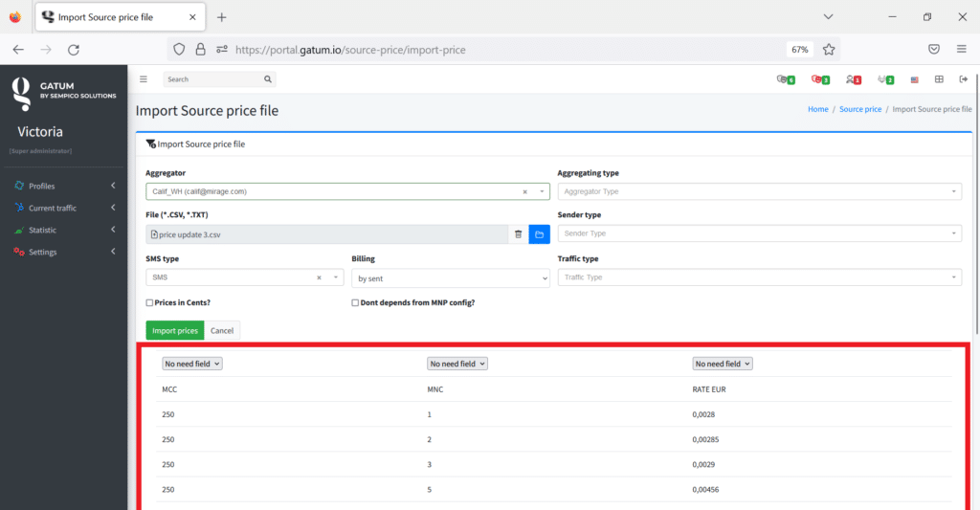Go to Source price breadcrumb link
Image resolution: width=980 pixels, height=510 pixels.
pyautogui.click(x=859, y=110)
